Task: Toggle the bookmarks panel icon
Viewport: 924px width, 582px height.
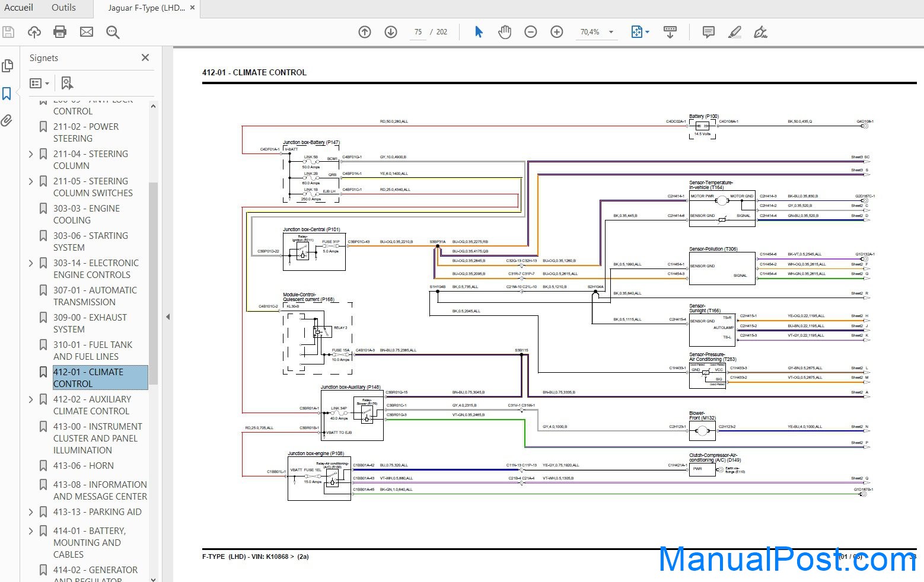Action: pyautogui.click(x=7, y=94)
